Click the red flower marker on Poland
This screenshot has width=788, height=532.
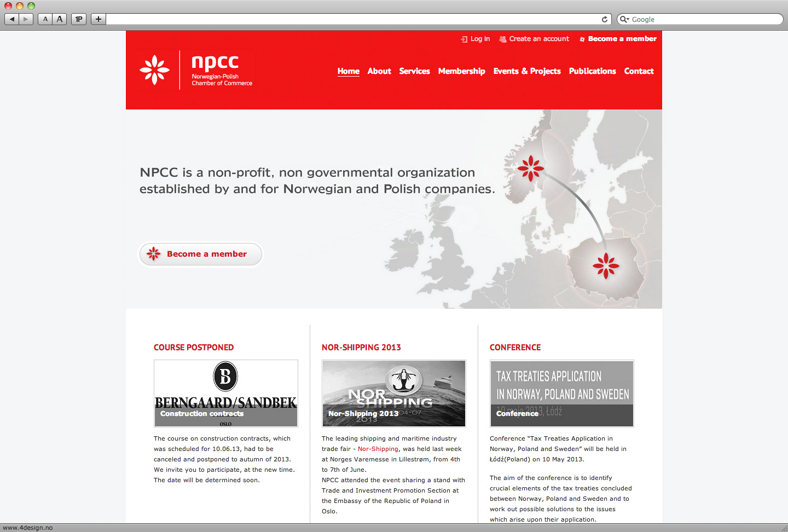(x=606, y=266)
